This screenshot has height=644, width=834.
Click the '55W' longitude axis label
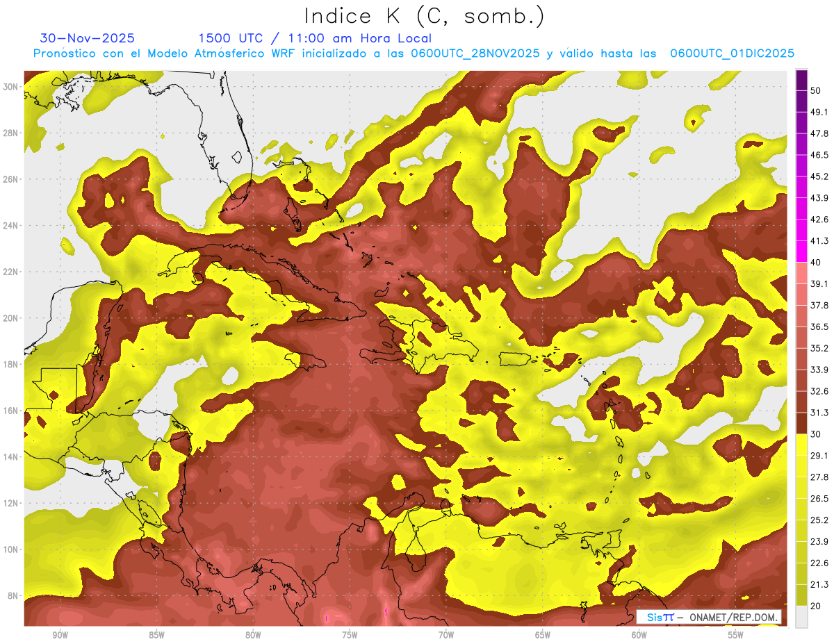click(736, 635)
